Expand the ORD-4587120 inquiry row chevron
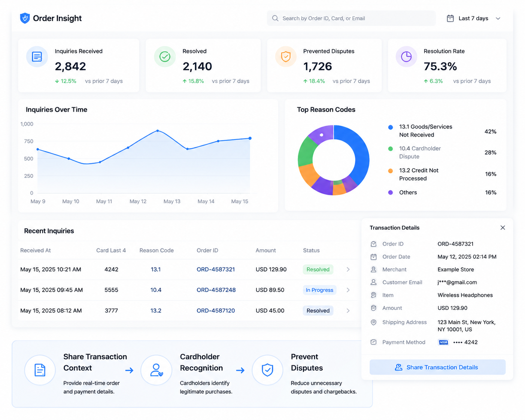The height and width of the screenshot is (420, 525). (348, 311)
